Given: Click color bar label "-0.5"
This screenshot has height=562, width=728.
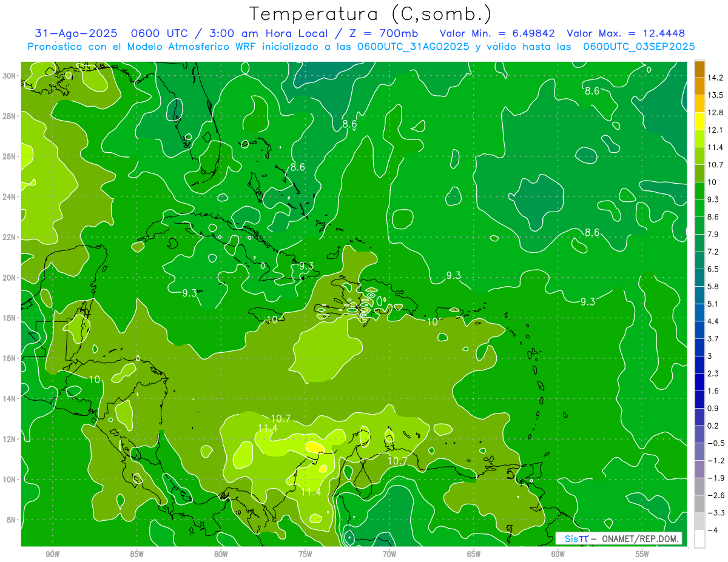Looking at the screenshot, I should (715, 443).
